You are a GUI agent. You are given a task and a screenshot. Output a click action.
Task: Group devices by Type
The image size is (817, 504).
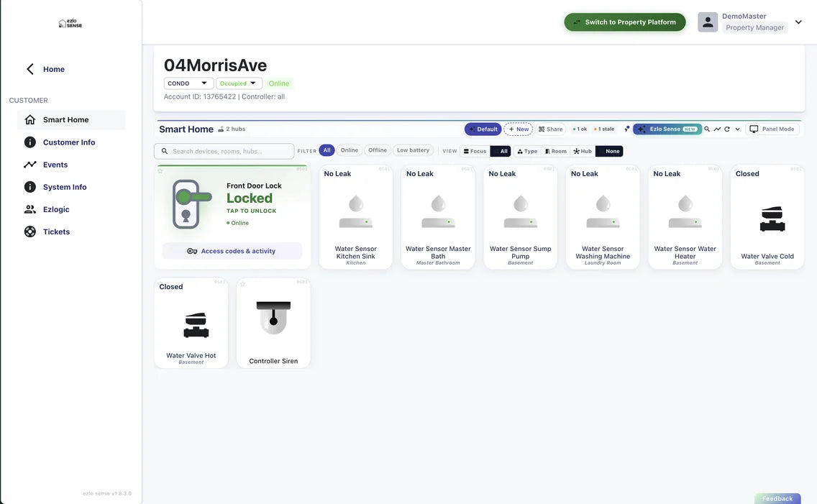point(527,152)
